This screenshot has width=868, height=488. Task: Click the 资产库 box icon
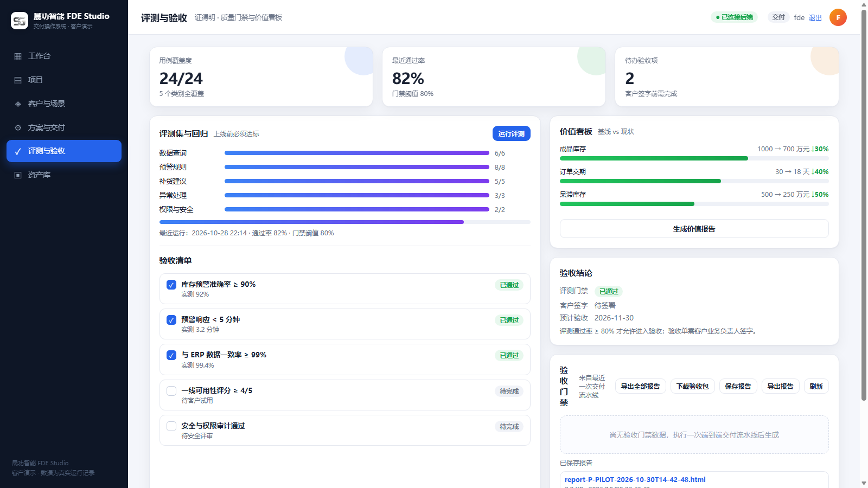pos(18,175)
